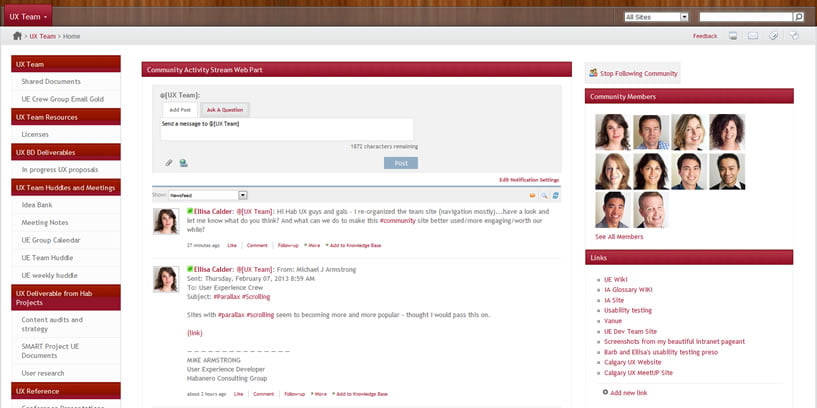Click UX Team in breadcrumb

point(42,36)
